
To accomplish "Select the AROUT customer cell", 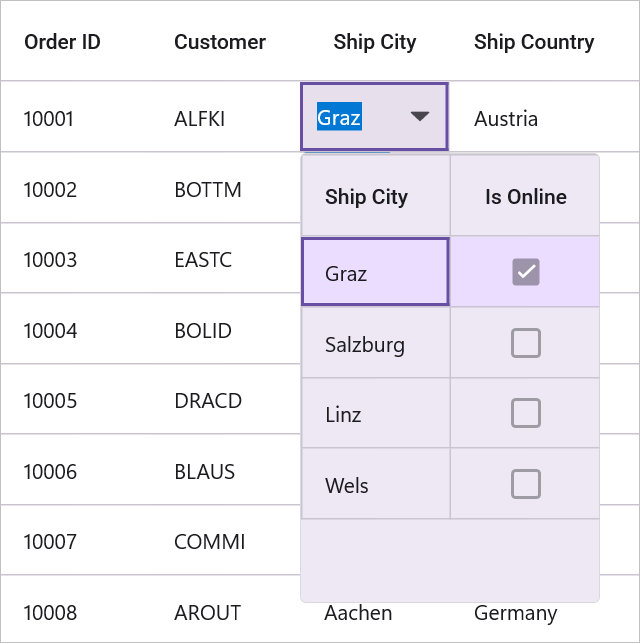I will [x=209, y=613].
